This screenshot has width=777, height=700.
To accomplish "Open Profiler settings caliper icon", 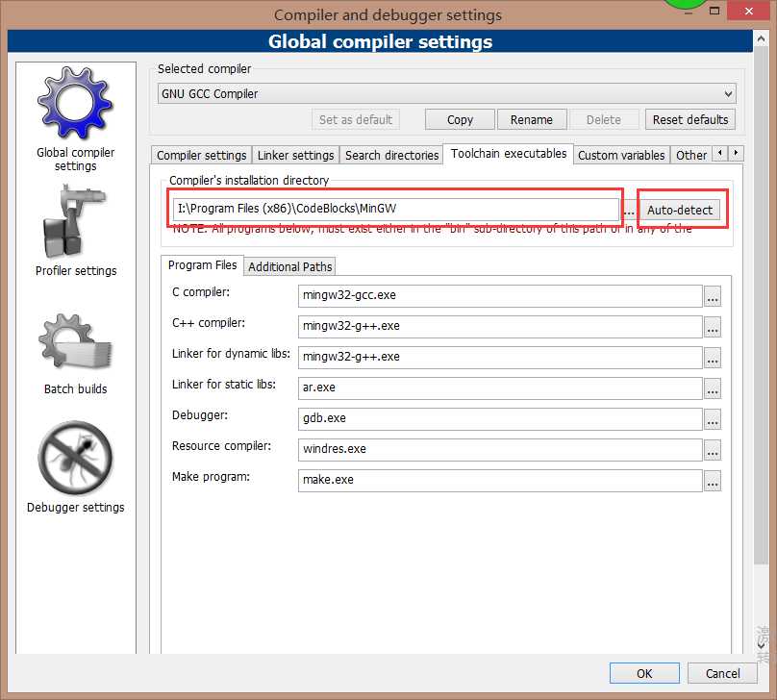I will pyautogui.click(x=75, y=221).
